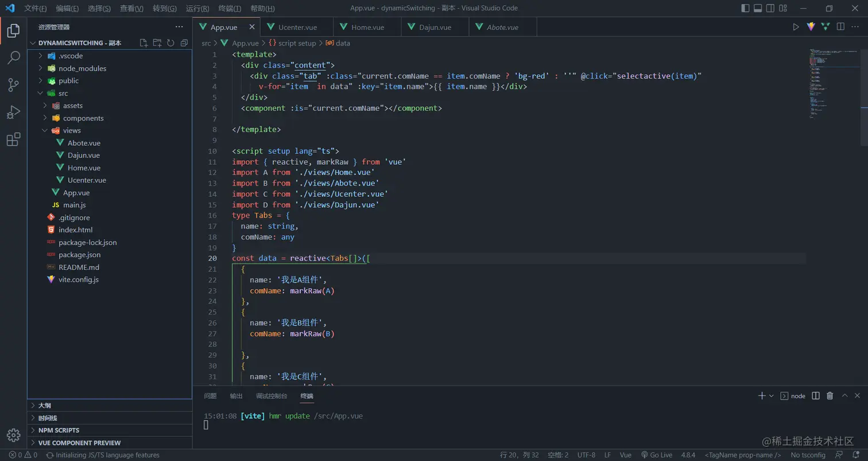The height and width of the screenshot is (461, 868).
Task: Click the feedback icon in the status bar
Action: click(x=840, y=455)
